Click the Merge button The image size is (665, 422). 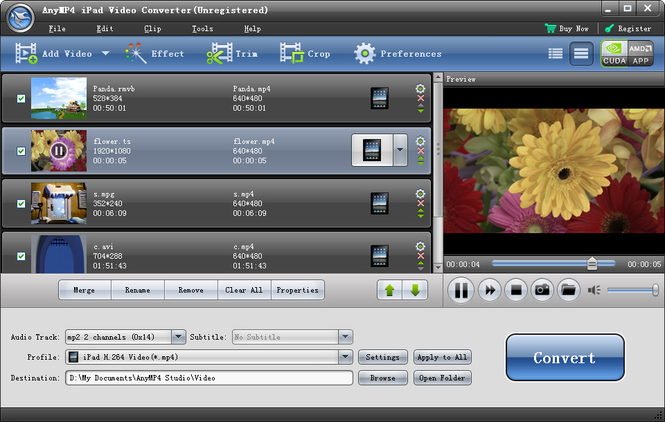84,290
